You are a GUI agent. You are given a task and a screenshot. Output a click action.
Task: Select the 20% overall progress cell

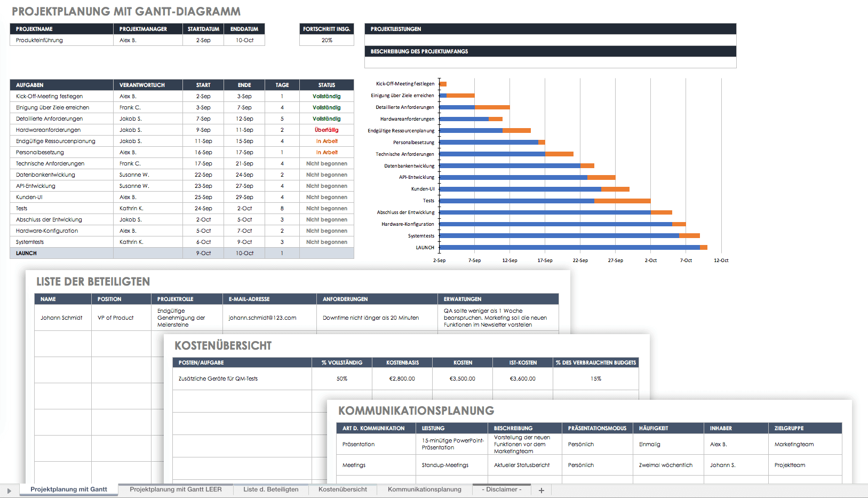click(327, 41)
